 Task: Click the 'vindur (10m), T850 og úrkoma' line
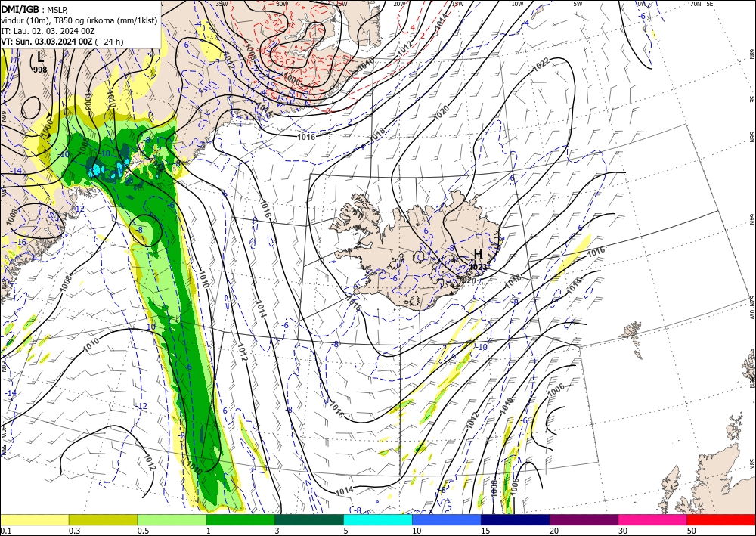(79, 20)
